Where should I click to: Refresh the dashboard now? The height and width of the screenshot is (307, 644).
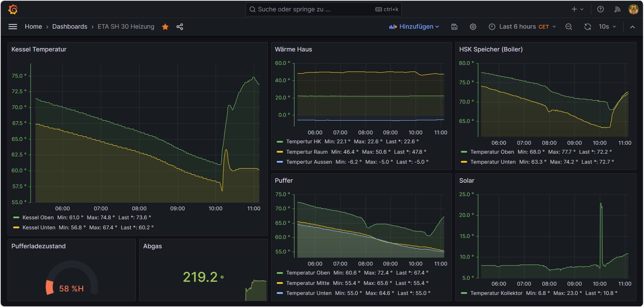(x=587, y=27)
